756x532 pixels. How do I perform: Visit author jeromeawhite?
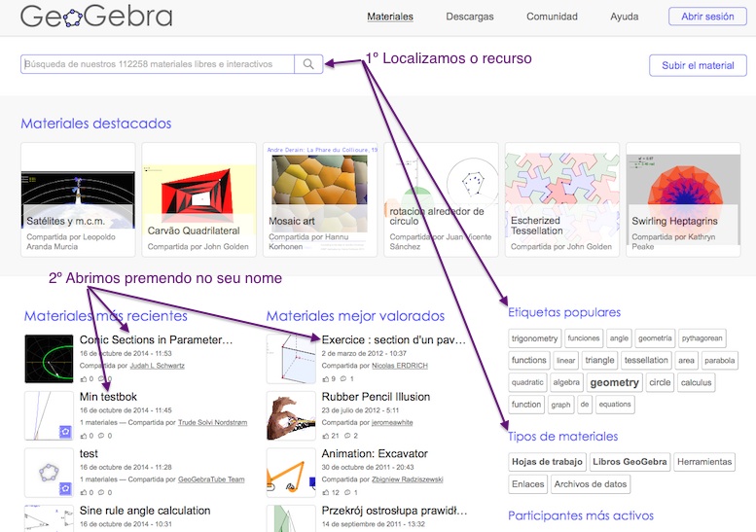[x=392, y=423]
